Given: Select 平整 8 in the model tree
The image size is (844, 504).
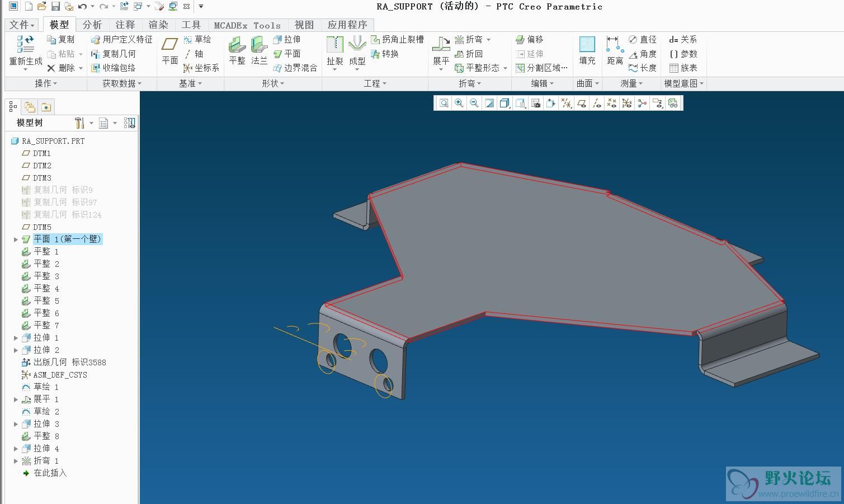Looking at the screenshot, I should [40, 436].
